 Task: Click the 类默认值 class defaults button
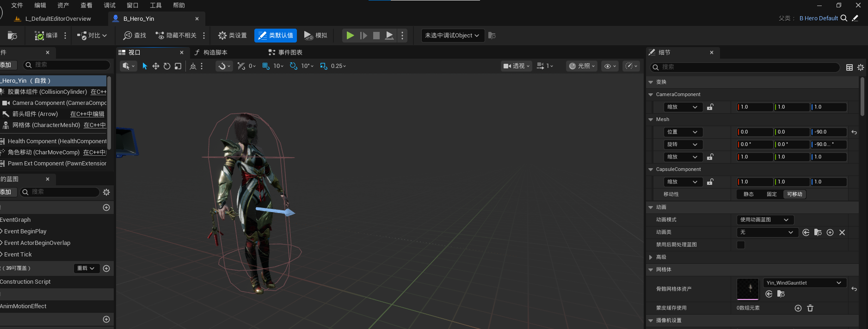point(276,36)
